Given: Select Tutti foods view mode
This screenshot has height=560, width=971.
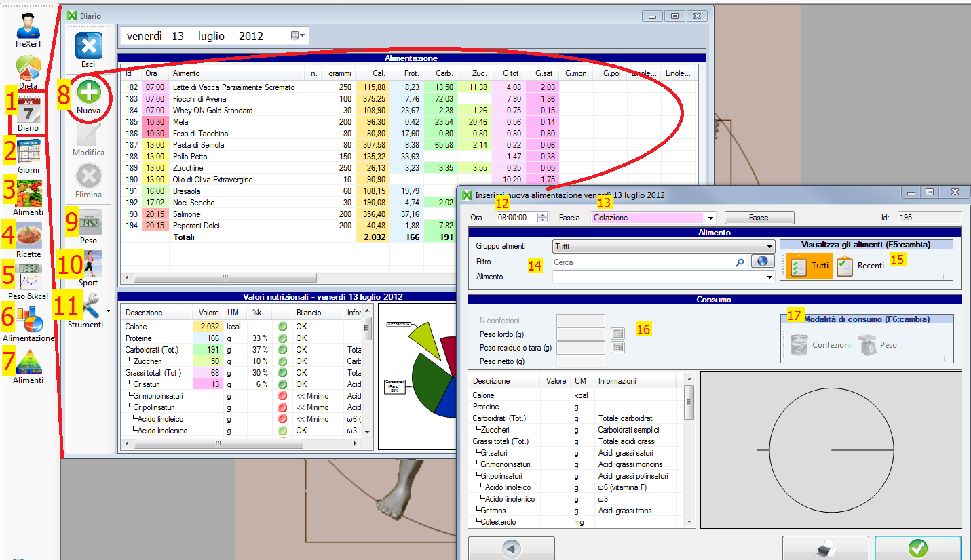Looking at the screenshot, I should [809, 266].
